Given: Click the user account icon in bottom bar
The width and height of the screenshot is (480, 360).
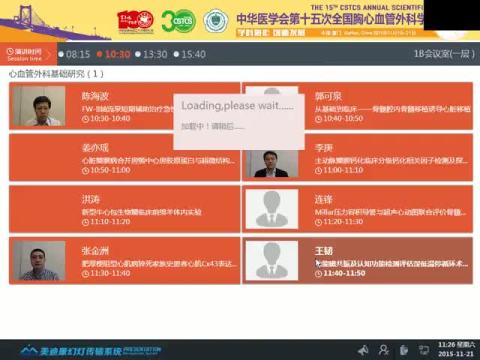Looking at the screenshot, I should click(384, 350).
